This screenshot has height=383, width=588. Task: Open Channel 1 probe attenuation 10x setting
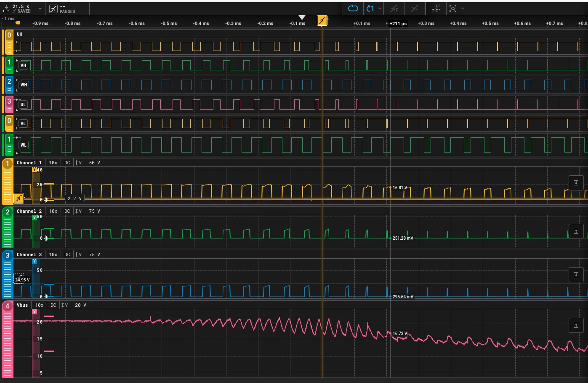(x=53, y=163)
